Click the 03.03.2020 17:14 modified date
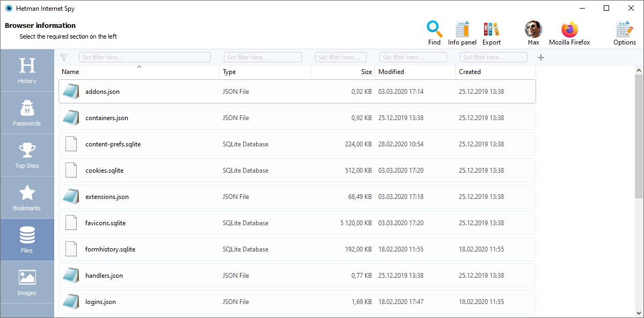 [401, 92]
